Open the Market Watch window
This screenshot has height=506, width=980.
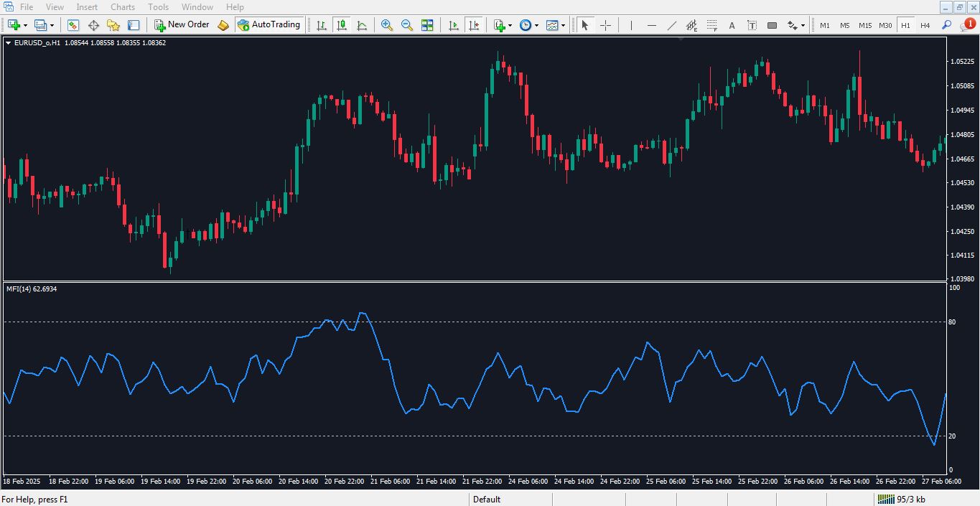[73, 25]
